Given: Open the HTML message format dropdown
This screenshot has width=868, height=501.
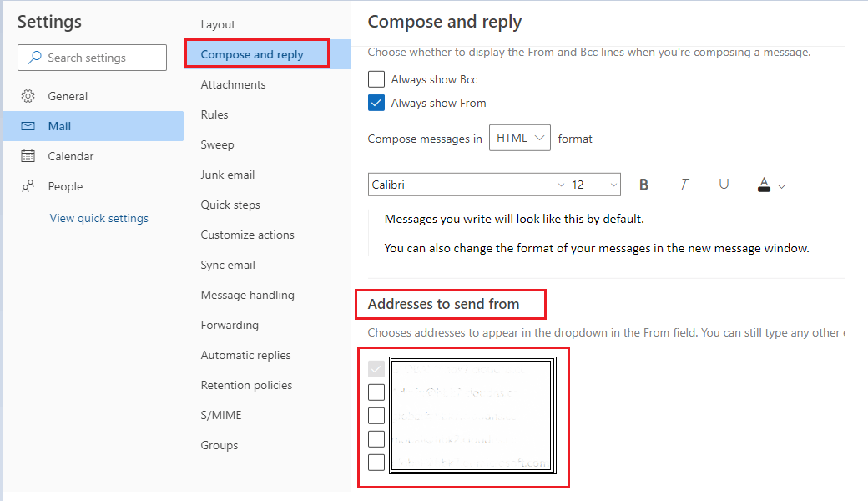Looking at the screenshot, I should 520,138.
